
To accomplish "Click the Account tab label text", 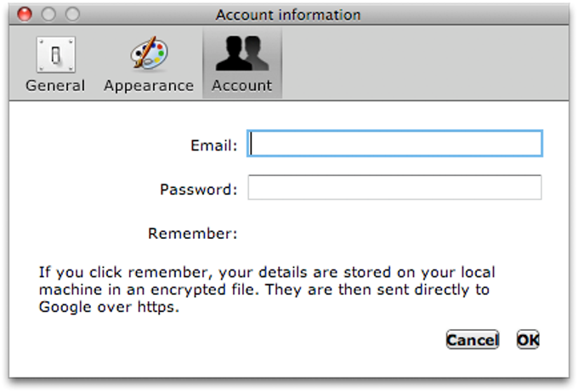I will coord(242,86).
